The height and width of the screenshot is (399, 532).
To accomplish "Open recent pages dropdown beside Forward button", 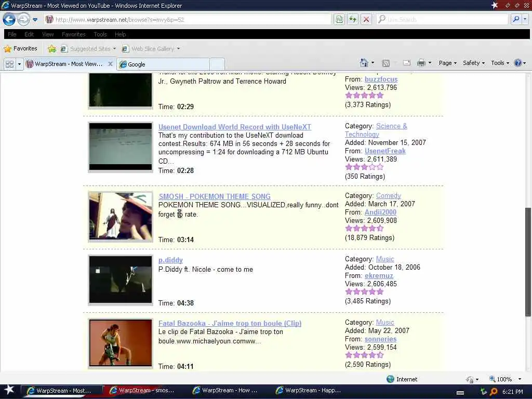I will 35,20.
